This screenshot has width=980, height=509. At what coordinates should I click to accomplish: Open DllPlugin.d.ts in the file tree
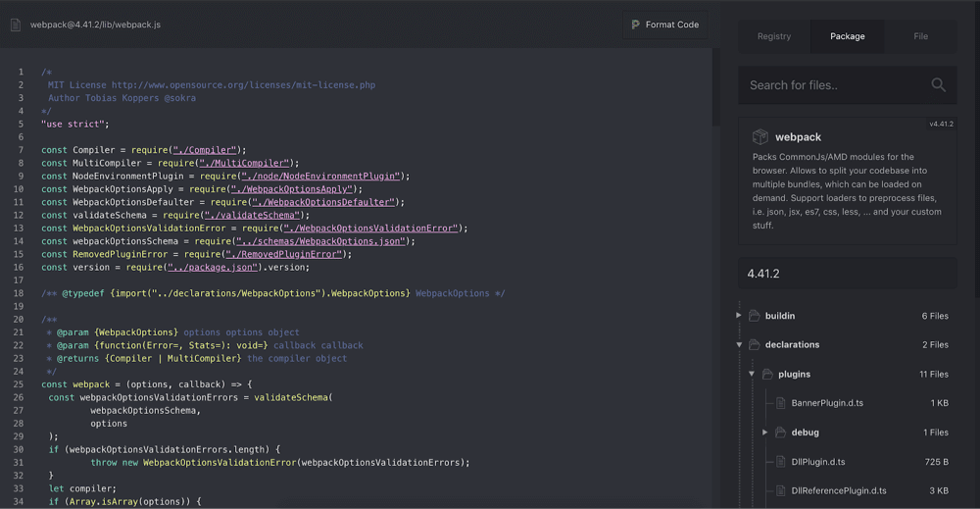click(x=817, y=462)
